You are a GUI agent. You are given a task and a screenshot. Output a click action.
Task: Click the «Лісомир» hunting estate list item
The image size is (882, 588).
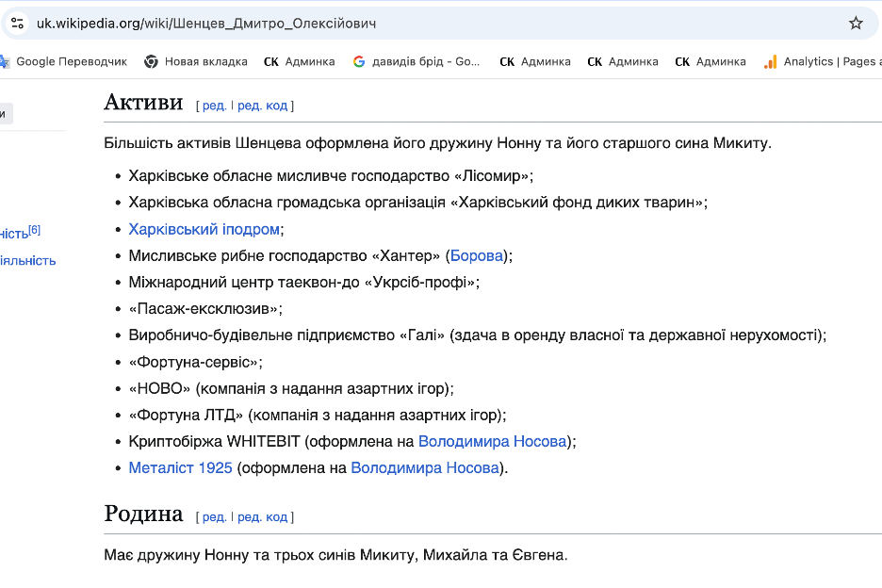[x=331, y=176]
